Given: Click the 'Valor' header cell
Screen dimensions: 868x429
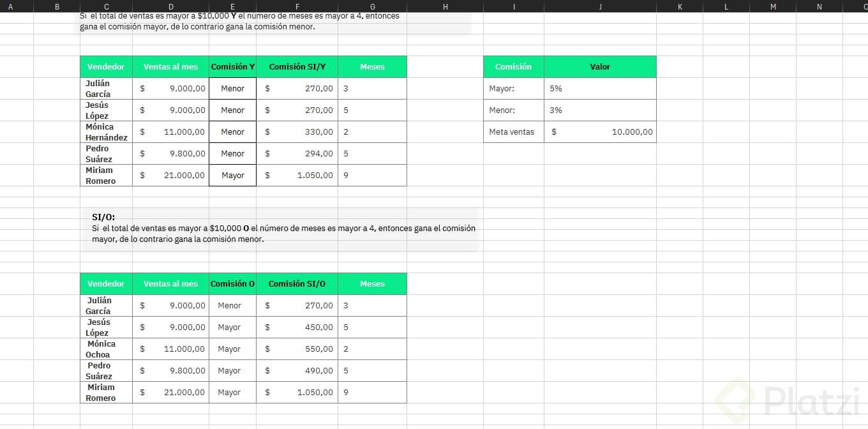Looking at the screenshot, I should click(600, 67).
